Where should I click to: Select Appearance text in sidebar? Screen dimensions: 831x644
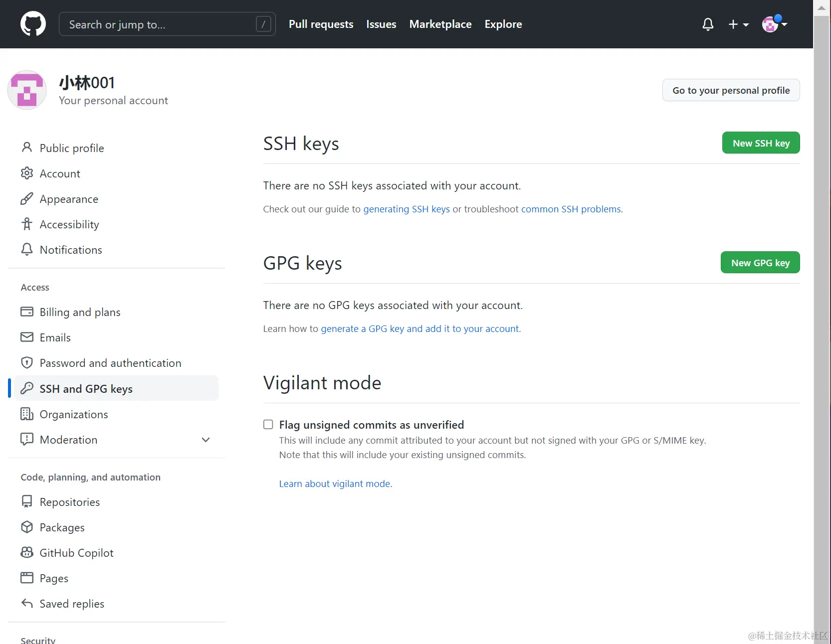click(69, 199)
